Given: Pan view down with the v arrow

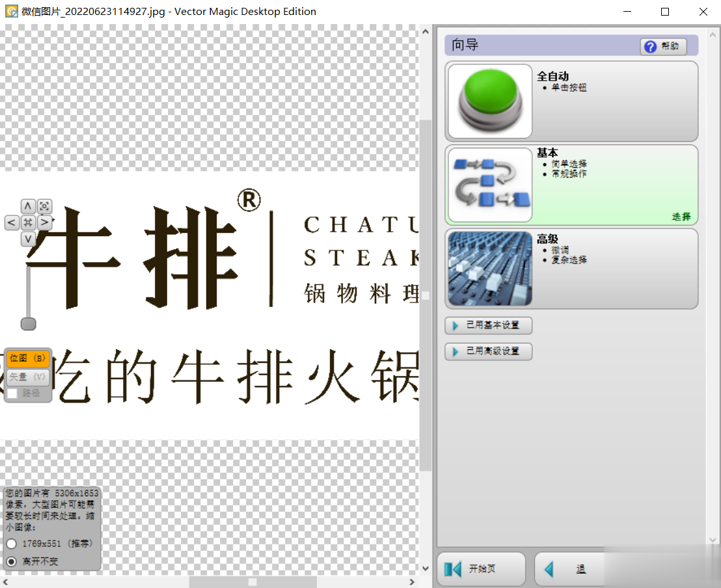Looking at the screenshot, I should [28, 239].
